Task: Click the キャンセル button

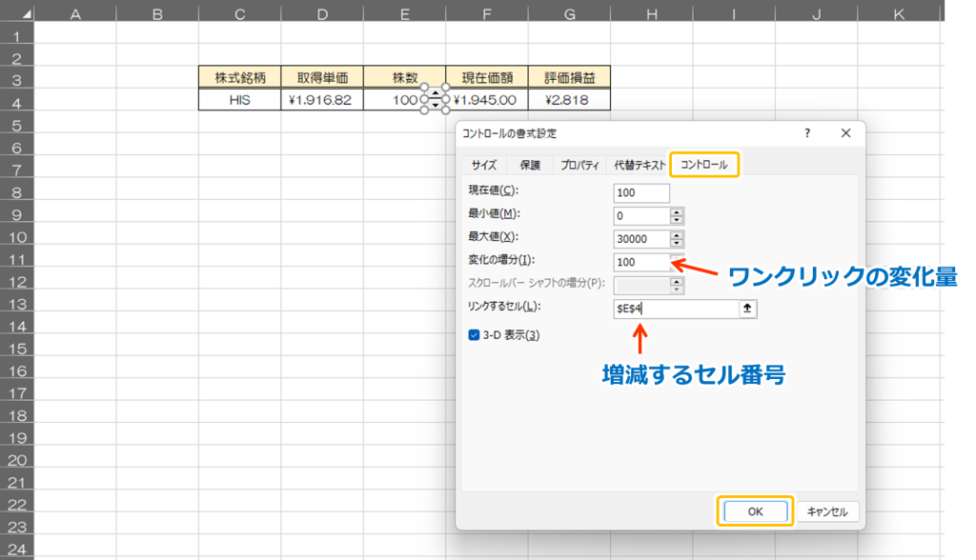Action: click(x=827, y=511)
